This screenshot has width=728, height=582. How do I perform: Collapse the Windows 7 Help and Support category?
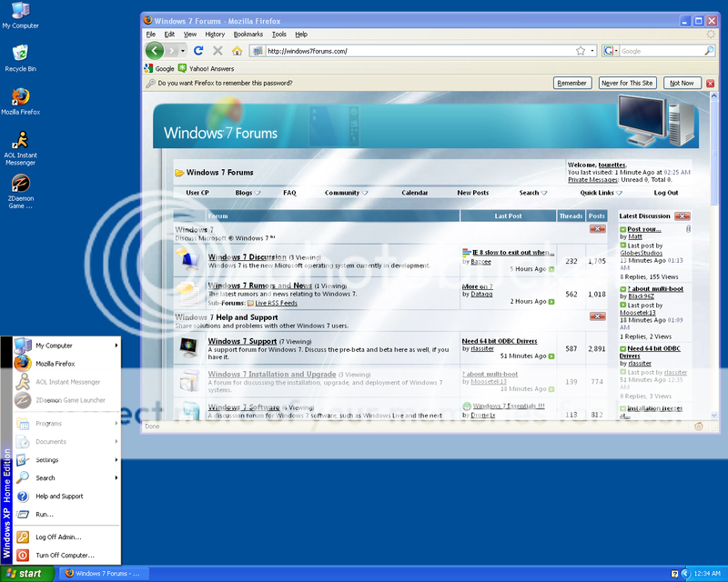[x=597, y=316]
